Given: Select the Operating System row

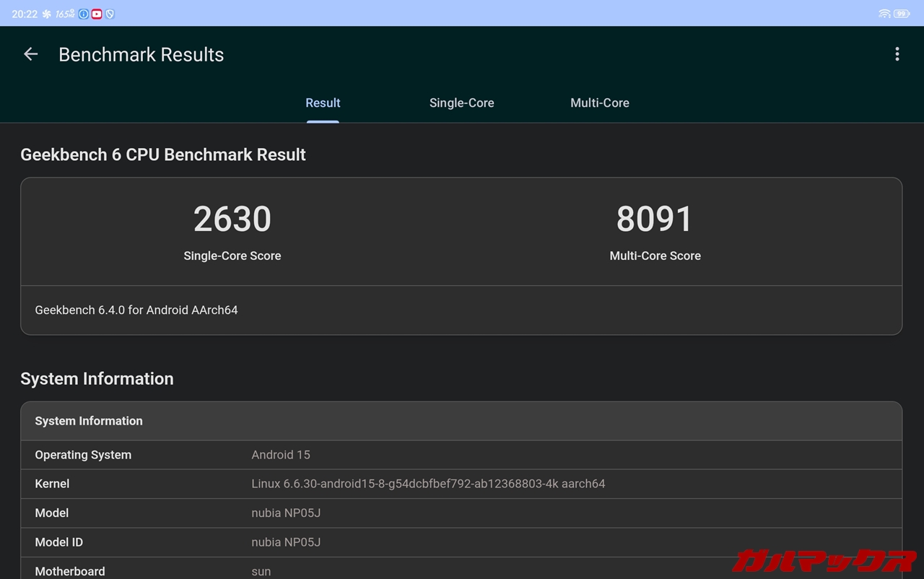Looking at the screenshot, I should [x=461, y=455].
